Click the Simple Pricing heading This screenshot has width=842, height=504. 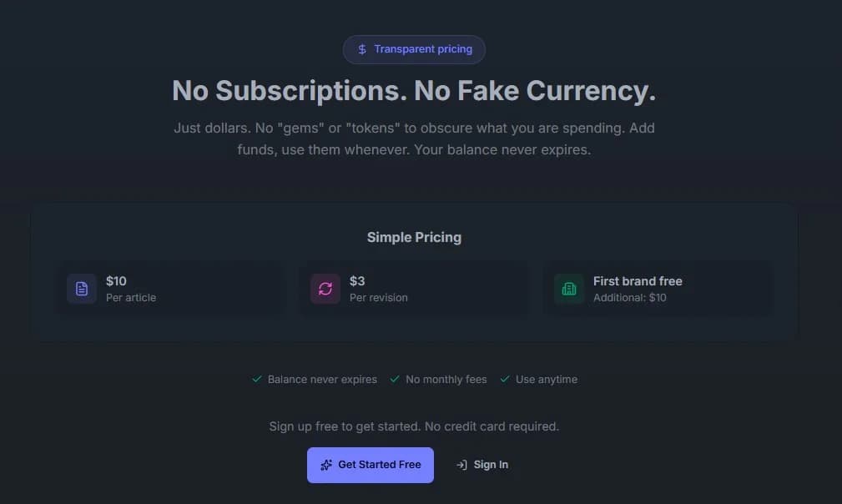pyautogui.click(x=414, y=237)
